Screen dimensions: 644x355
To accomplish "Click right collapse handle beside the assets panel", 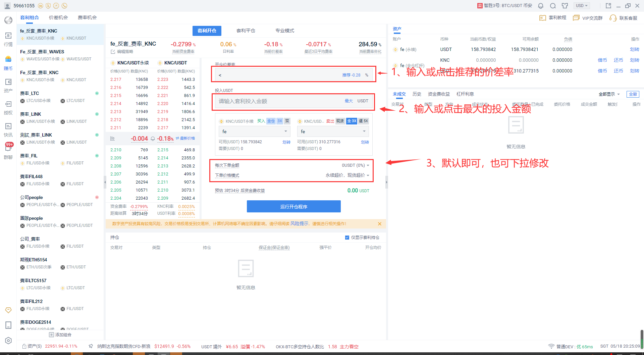I will (386, 183).
